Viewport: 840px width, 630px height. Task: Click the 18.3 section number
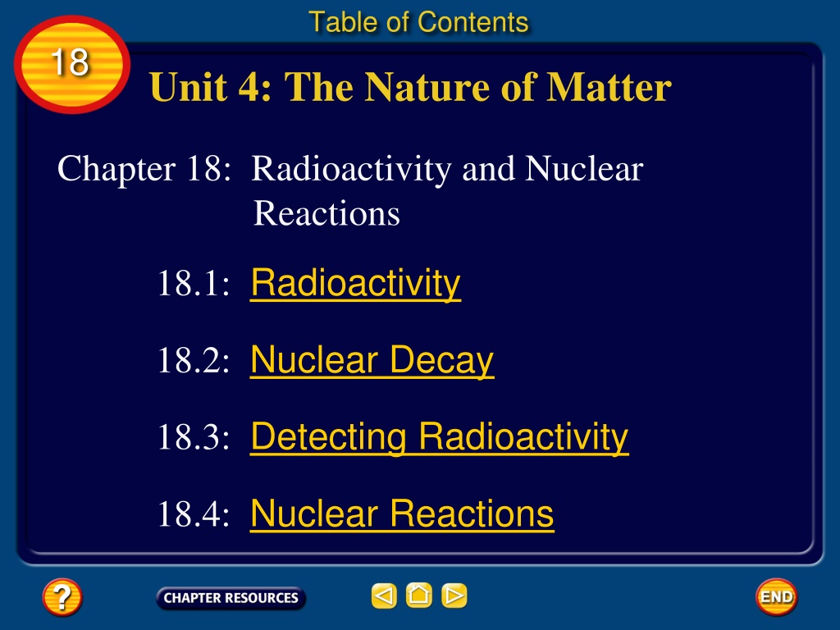tap(194, 436)
